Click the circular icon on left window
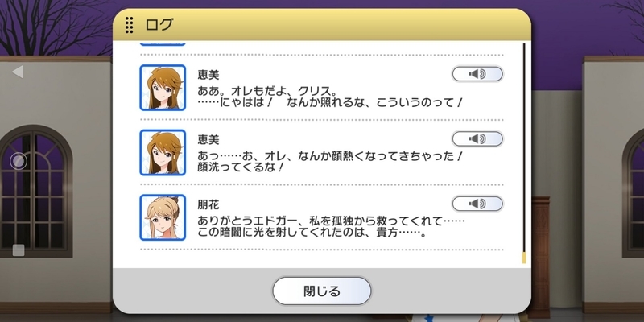The width and height of the screenshot is (644, 322). [x=19, y=162]
